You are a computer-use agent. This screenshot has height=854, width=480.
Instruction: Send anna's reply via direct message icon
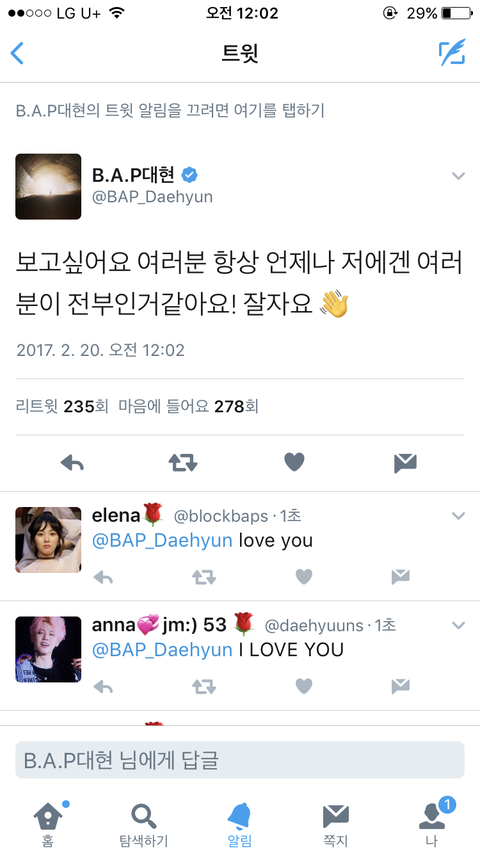tap(400, 686)
